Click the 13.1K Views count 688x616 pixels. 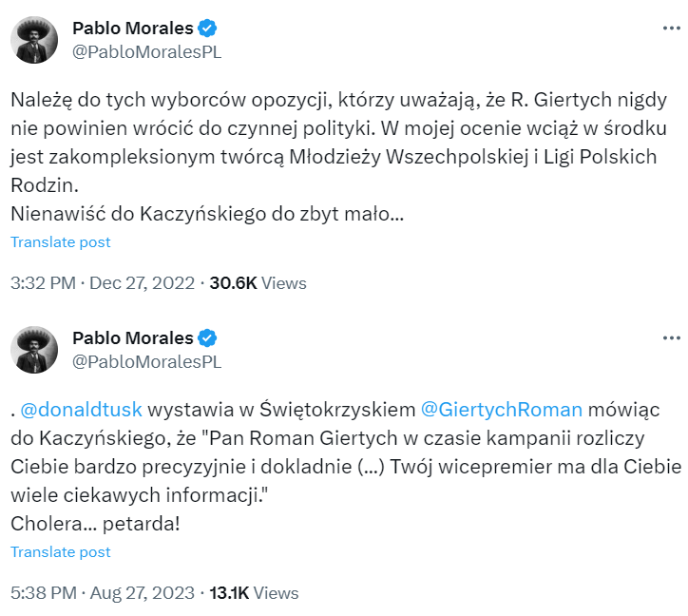click(x=254, y=593)
